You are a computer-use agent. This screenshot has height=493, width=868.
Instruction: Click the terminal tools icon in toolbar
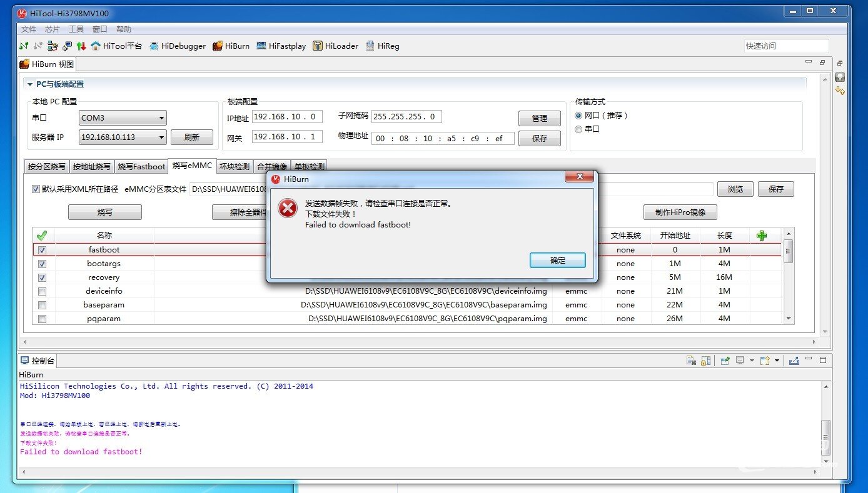[x=67, y=46]
